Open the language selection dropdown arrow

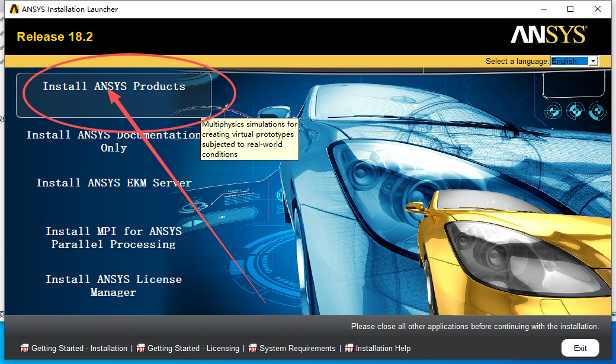point(593,60)
